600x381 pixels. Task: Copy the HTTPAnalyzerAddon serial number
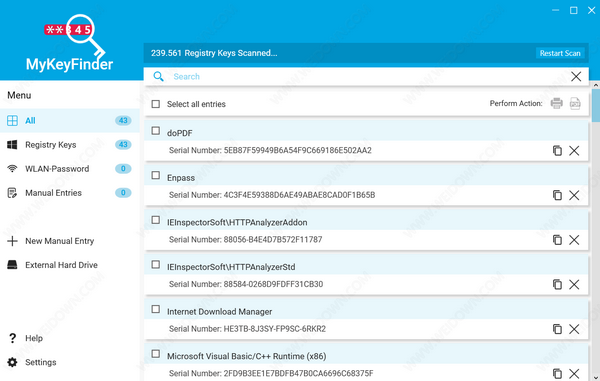[x=557, y=240]
